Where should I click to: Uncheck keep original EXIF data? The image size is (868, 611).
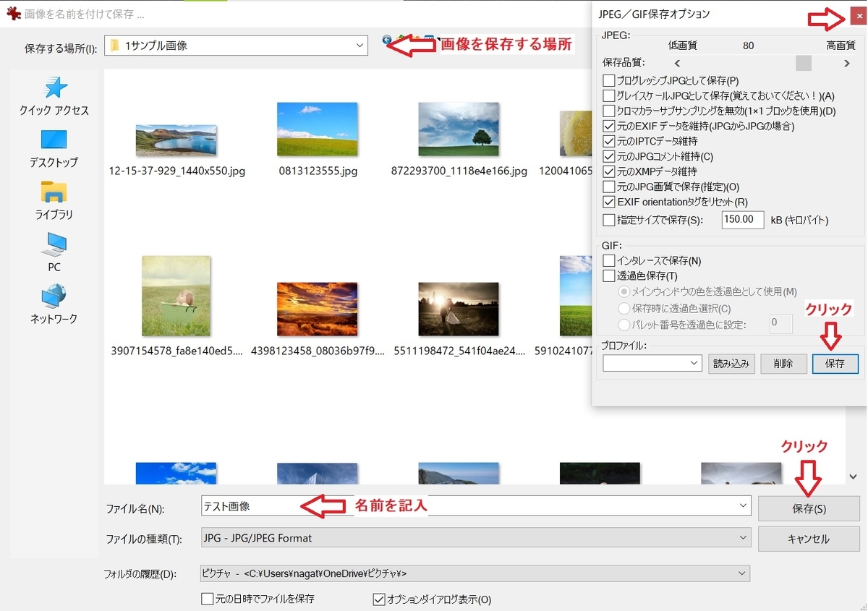[x=609, y=126]
